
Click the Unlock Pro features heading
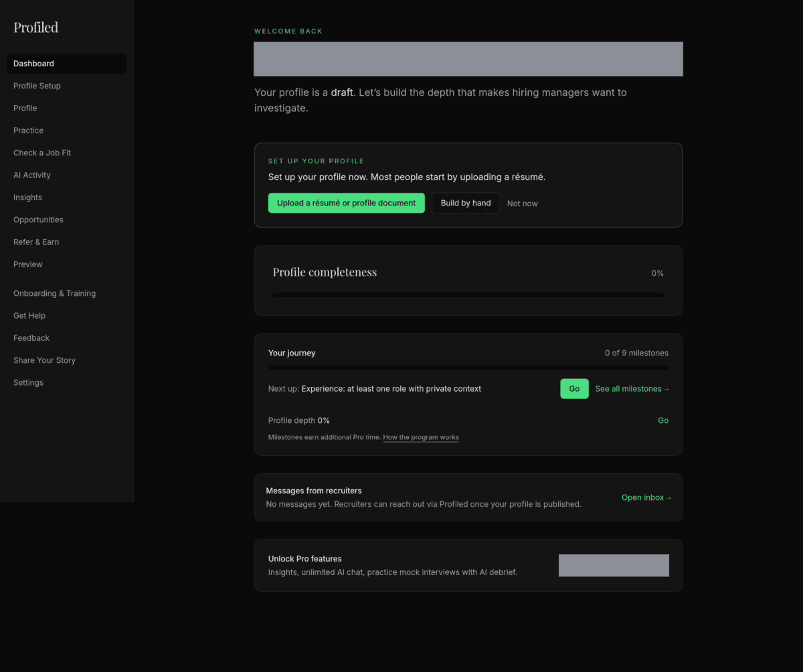(x=305, y=559)
